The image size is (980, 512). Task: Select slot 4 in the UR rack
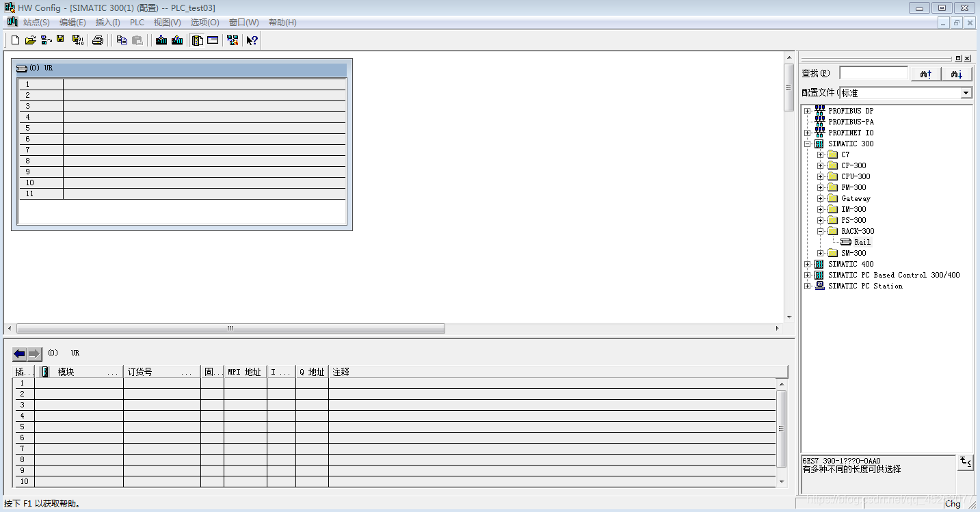pos(182,118)
